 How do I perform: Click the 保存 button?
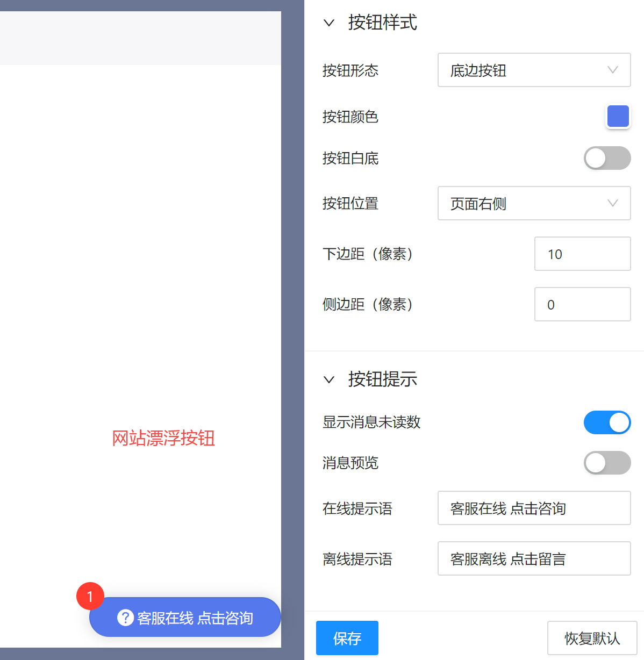click(x=347, y=638)
